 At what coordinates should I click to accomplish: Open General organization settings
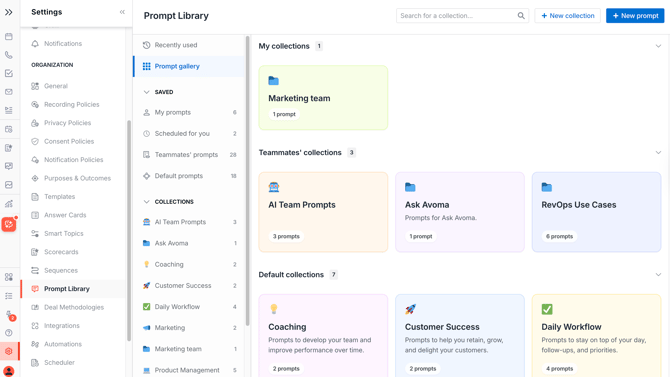73,86
